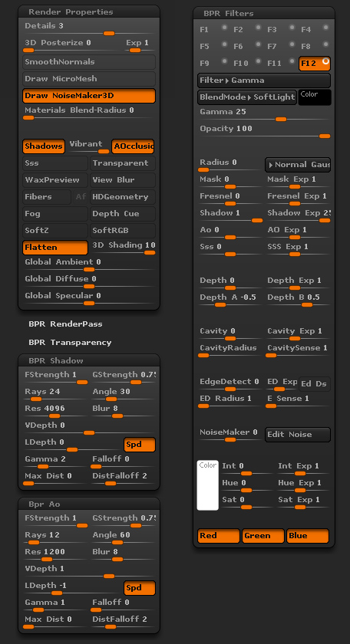Open the Filter Gamma dropdown
This screenshot has height=644, width=350.
[x=264, y=80]
